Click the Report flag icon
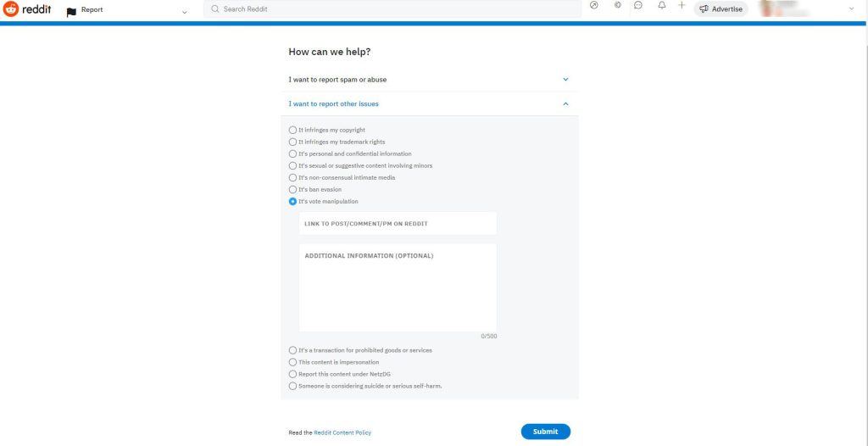Image resolution: width=868 pixels, height=446 pixels. click(x=71, y=11)
